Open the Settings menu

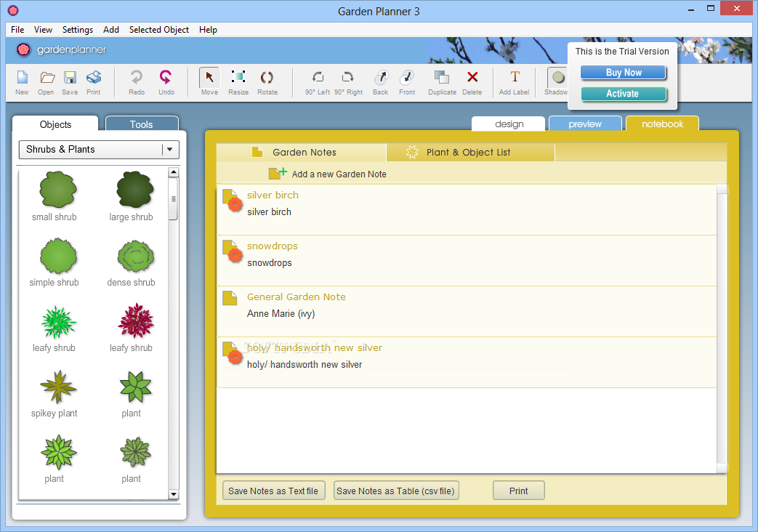(77, 30)
